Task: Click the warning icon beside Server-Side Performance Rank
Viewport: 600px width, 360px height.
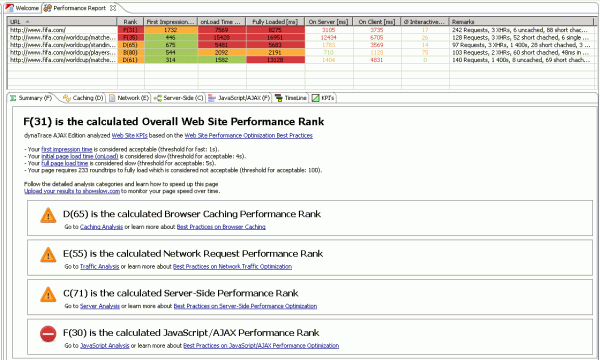Action: click(48, 294)
